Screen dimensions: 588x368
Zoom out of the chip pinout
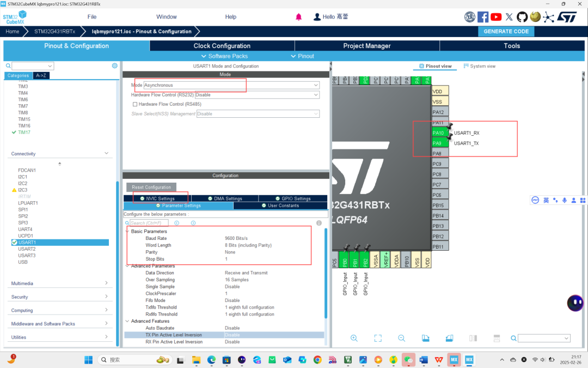coord(402,338)
